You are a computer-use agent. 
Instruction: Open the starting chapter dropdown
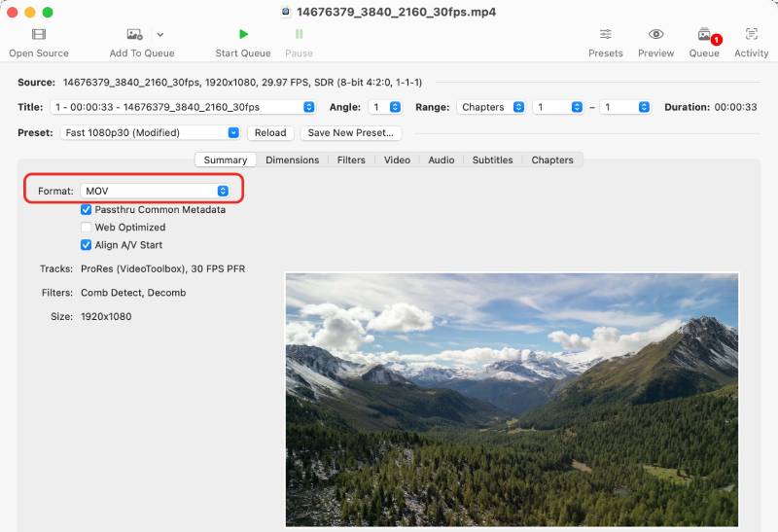(x=557, y=107)
